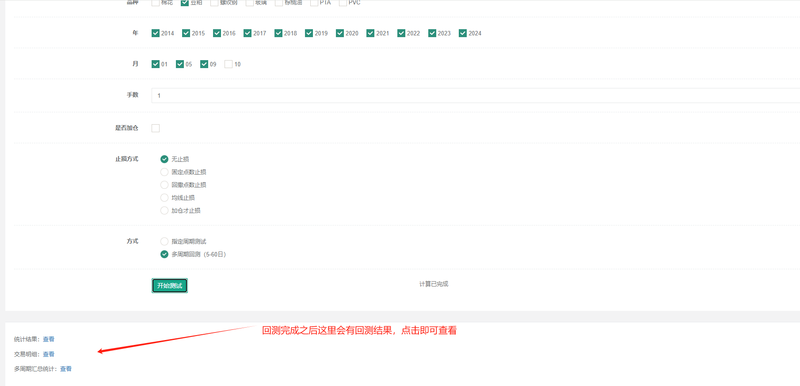Select the 无止损 radio option
The image size is (800, 386).
(x=164, y=159)
